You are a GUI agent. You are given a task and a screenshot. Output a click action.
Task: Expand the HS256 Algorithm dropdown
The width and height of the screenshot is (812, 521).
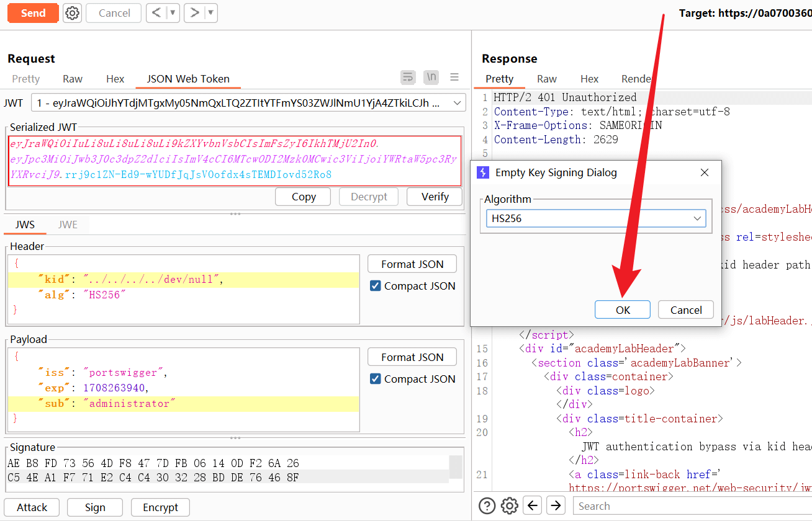point(698,219)
